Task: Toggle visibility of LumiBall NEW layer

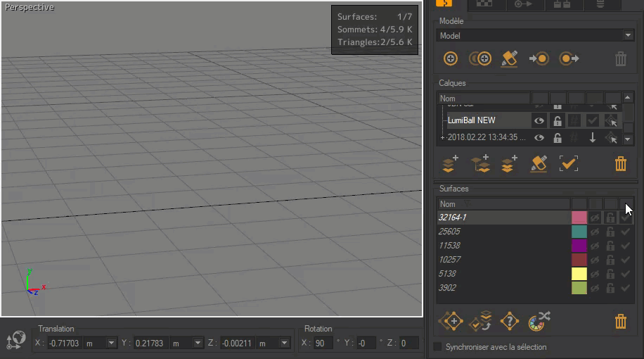Action: click(x=539, y=120)
